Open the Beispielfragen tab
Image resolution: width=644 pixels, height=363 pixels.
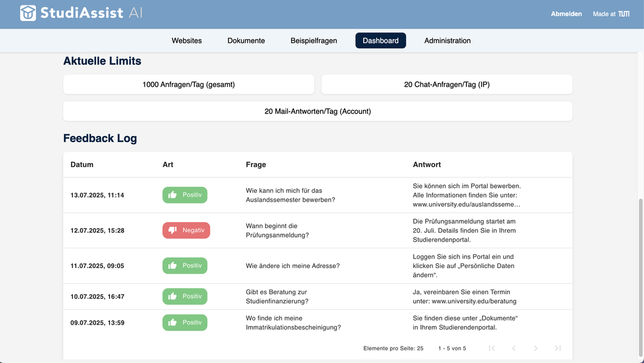click(314, 41)
